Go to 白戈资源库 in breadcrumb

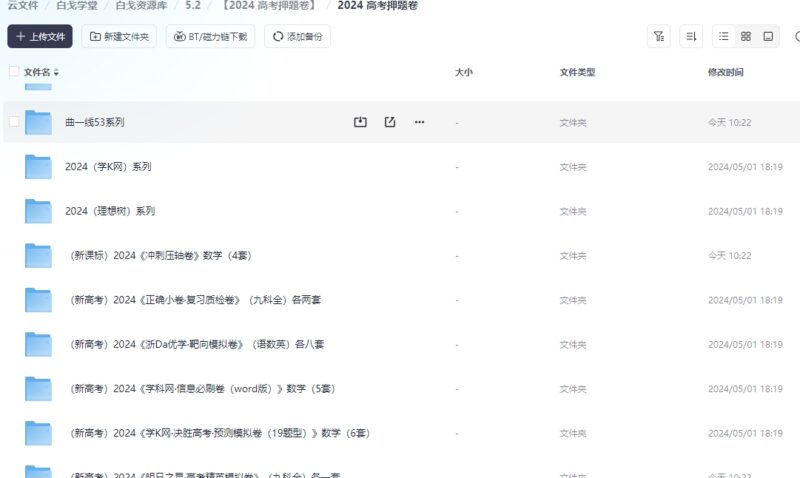(x=141, y=5)
